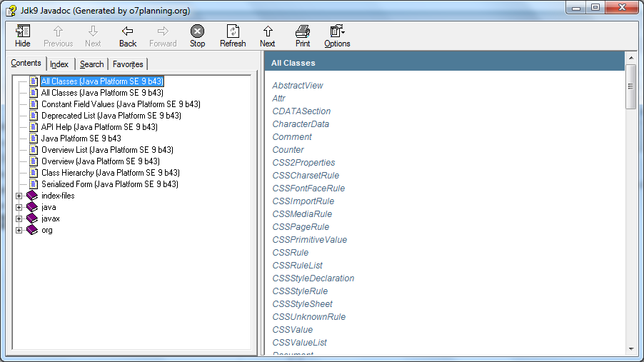The width and height of the screenshot is (644, 362).
Task: Click the content pane vertical scrollbar thumb
Action: [631, 86]
